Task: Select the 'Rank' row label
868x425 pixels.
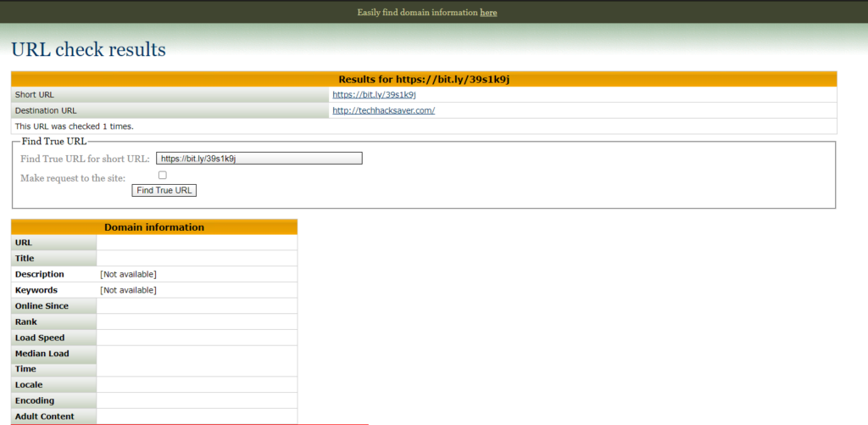Action: (x=26, y=322)
